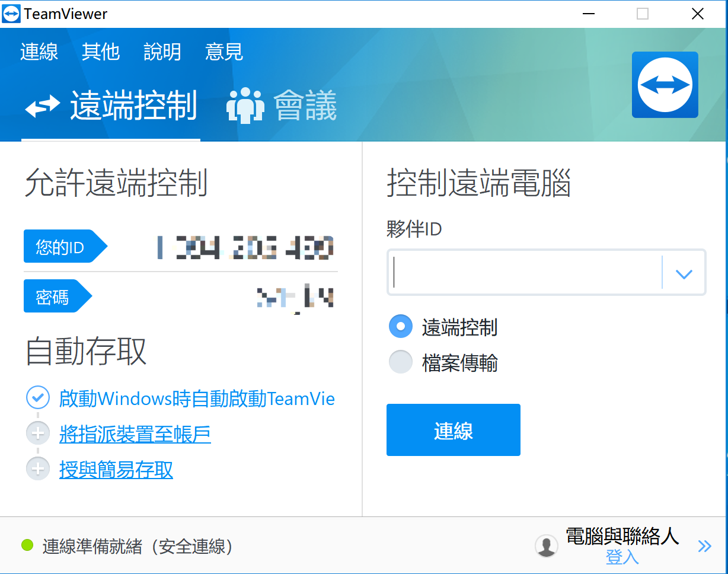Image resolution: width=728 pixels, height=574 pixels.
Task: Select the 遠端控制 radio button
Action: click(400, 327)
